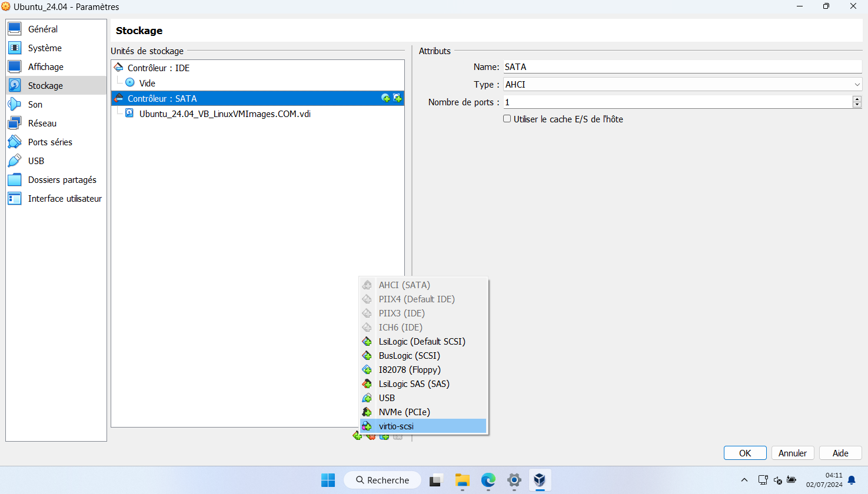
Task: Click the Annuler button
Action: pyautogui.click(x=793, y=453)
